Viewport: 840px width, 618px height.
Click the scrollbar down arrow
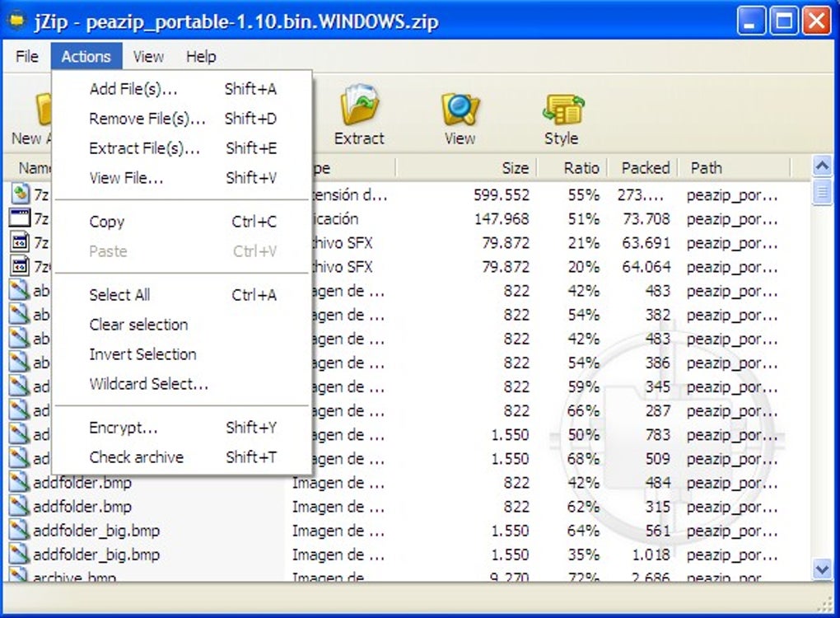(823, 569)
